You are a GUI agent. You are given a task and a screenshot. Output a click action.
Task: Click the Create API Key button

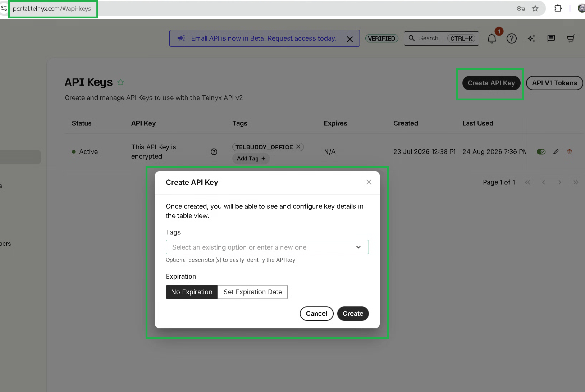(491, 83)
